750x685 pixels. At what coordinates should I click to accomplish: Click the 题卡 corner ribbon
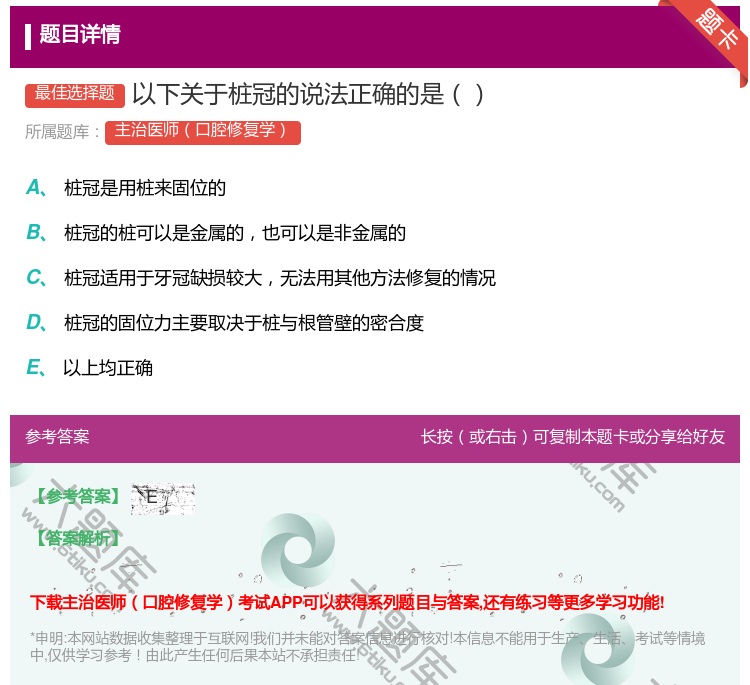(x=717, y=31)
